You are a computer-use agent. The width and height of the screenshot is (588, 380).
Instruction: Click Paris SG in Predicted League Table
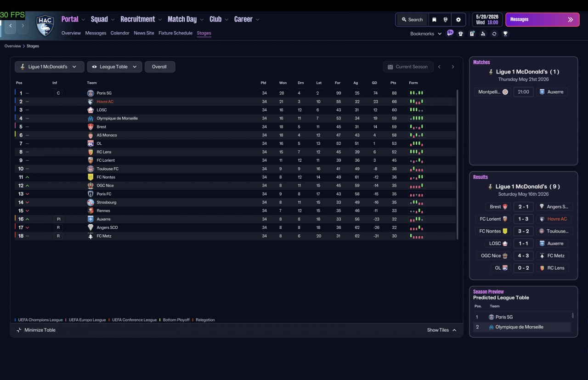(x=504, y=317)
